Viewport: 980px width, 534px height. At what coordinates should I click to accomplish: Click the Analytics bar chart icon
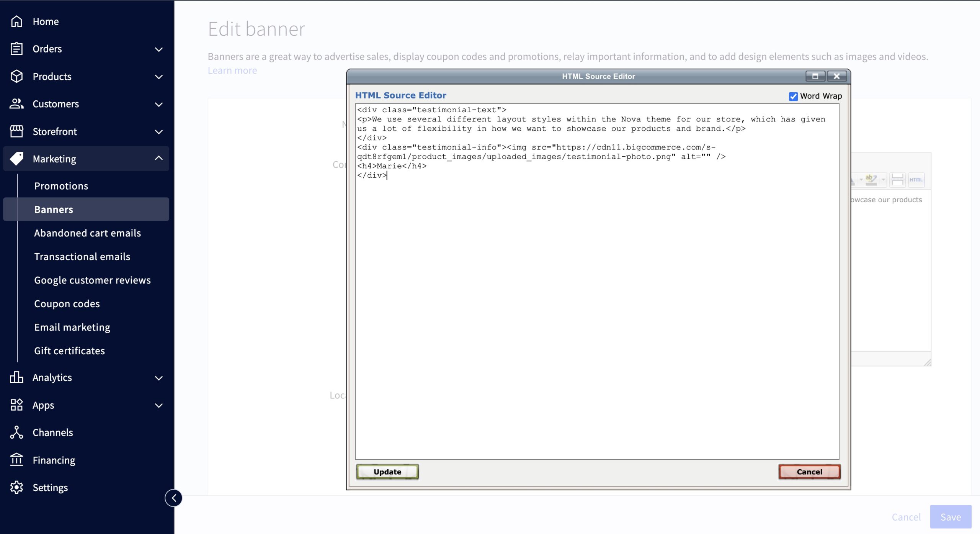tap(16, 377)
